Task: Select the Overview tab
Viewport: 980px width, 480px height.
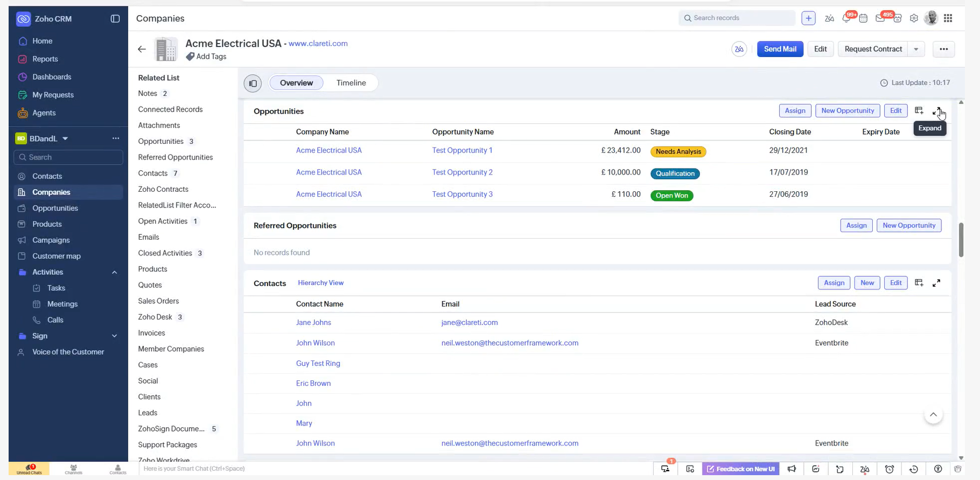Action: point(296,83)
